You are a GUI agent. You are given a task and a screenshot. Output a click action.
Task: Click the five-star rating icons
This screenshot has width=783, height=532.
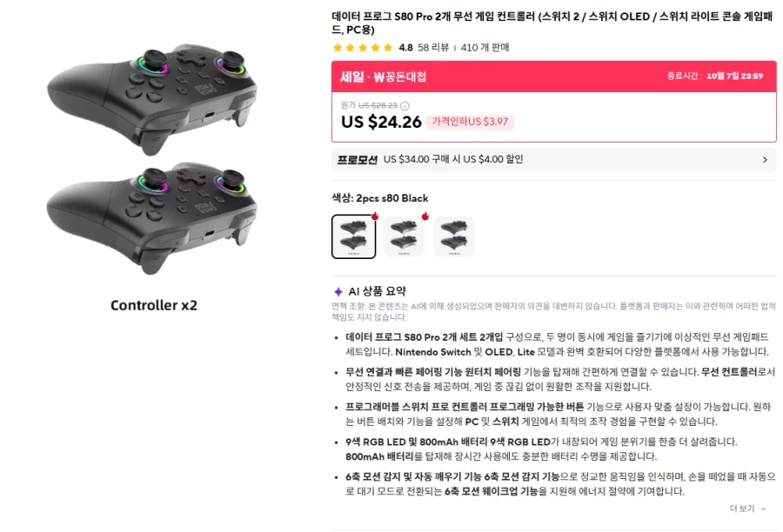(363, 48)
